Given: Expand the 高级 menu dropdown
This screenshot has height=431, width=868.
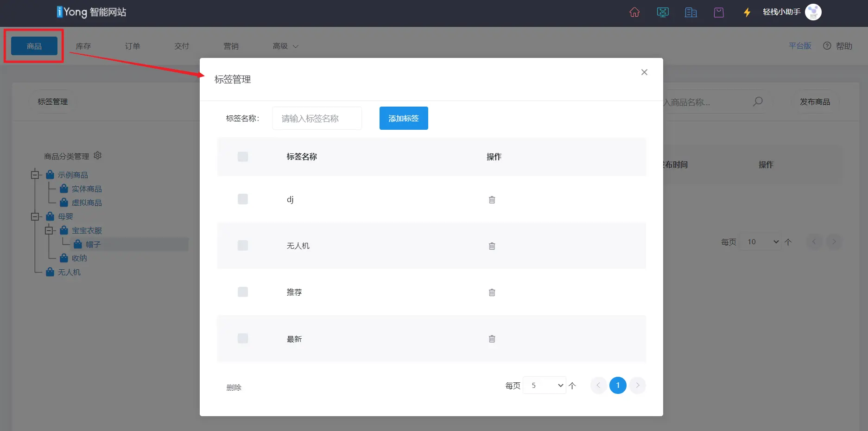Looking at the screenshot, I should pos(285,46).
